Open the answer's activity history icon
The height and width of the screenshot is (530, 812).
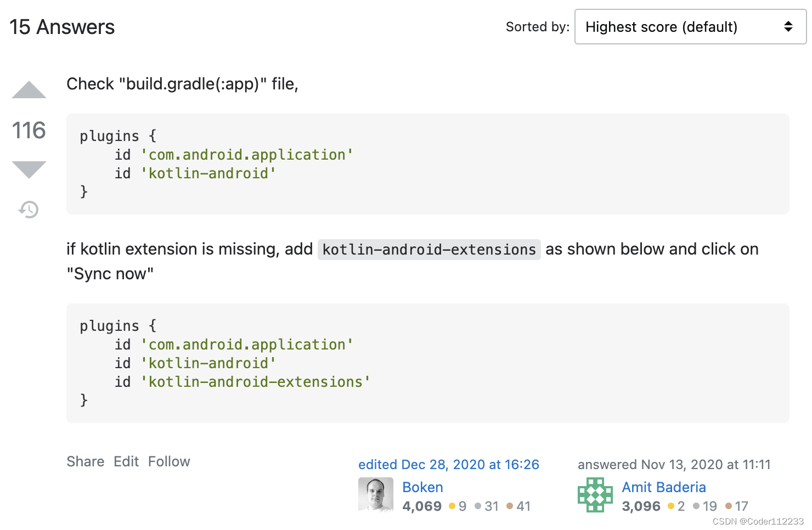29,209
